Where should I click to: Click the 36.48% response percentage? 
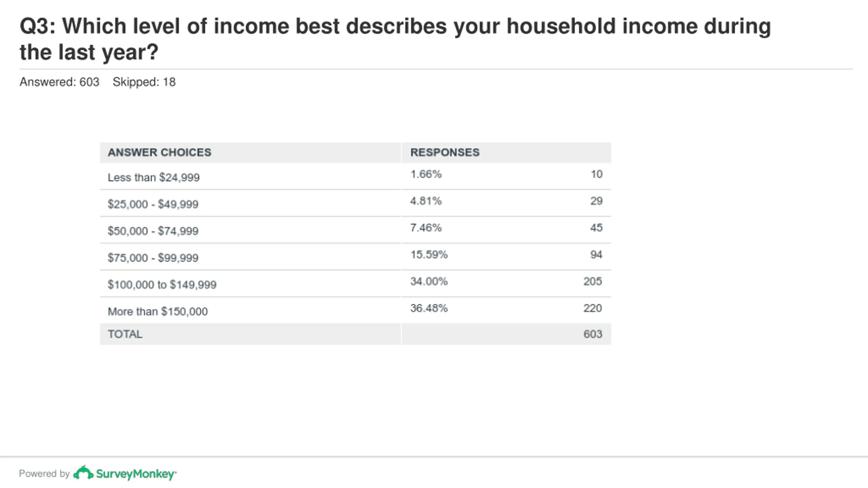[429, 308]
